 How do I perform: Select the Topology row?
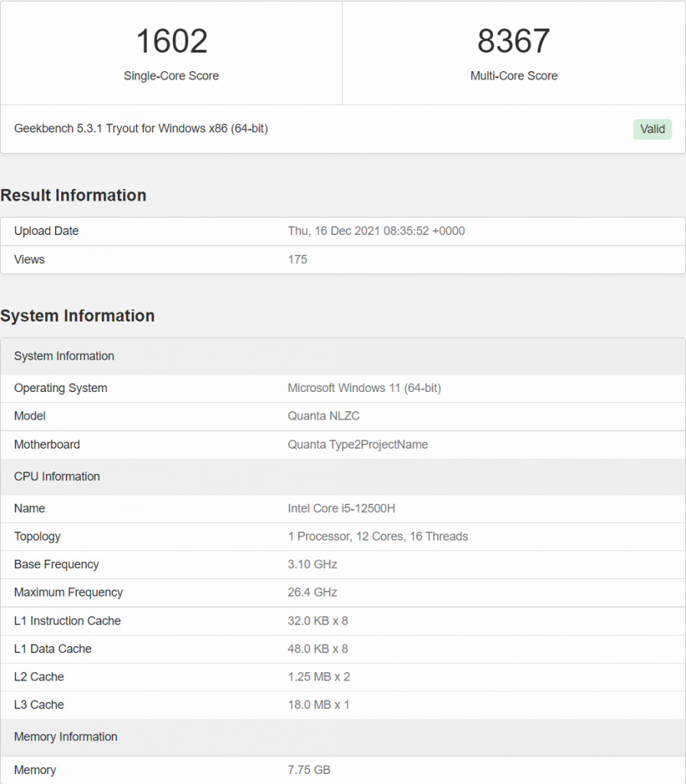pos(38,536)
